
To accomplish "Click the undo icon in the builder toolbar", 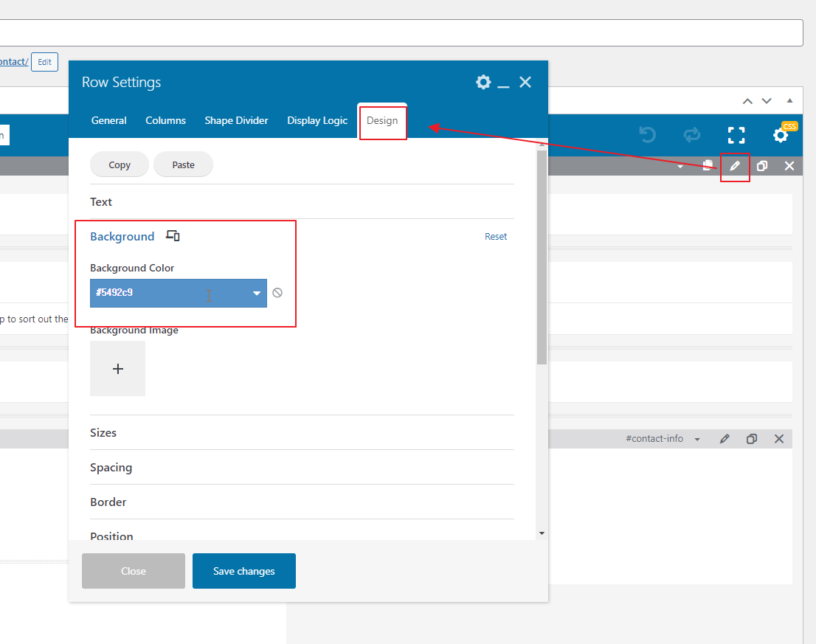I will 647,135.
